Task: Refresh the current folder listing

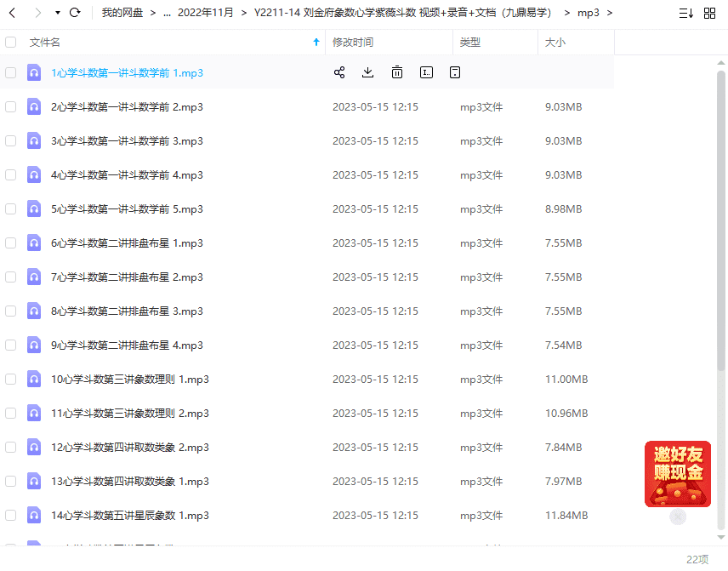Action: pos(75,13)
